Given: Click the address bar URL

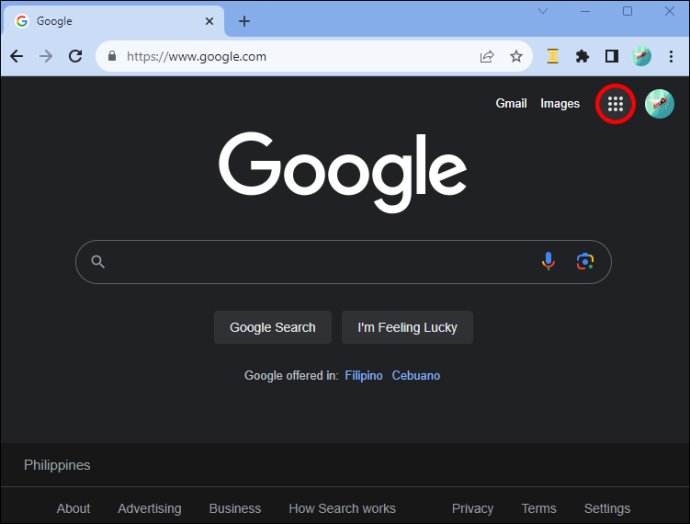Looking at the screenshot, I should tap(196, 56).
